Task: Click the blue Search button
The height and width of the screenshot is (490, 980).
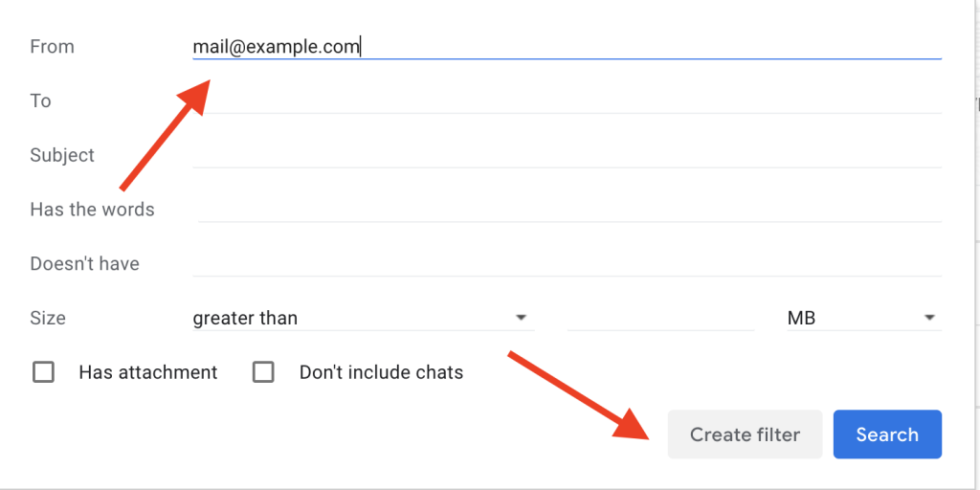Action: coord(887,434)
